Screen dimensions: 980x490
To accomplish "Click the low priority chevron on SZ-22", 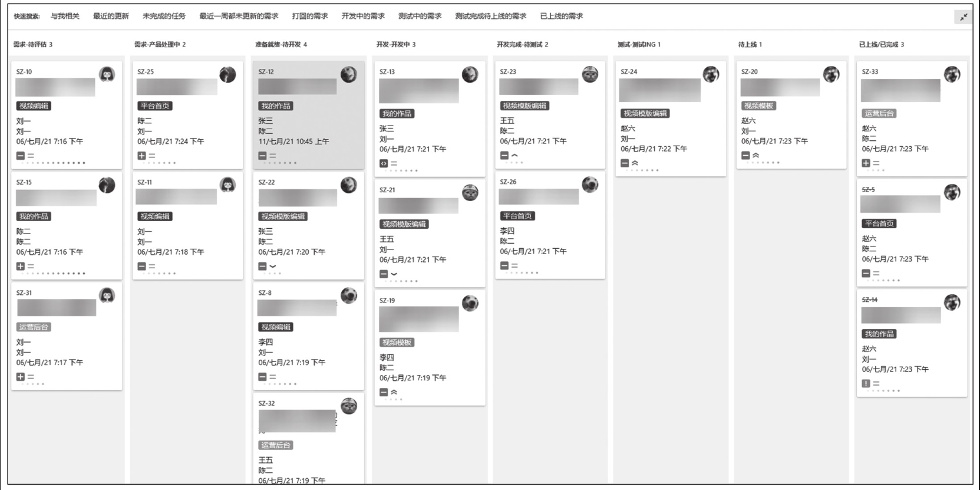I will (x=273, y=267).
